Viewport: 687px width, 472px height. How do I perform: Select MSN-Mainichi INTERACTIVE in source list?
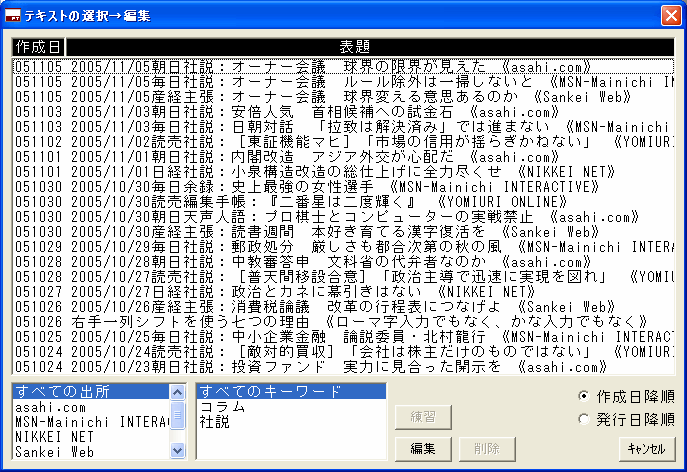point(91,422)
